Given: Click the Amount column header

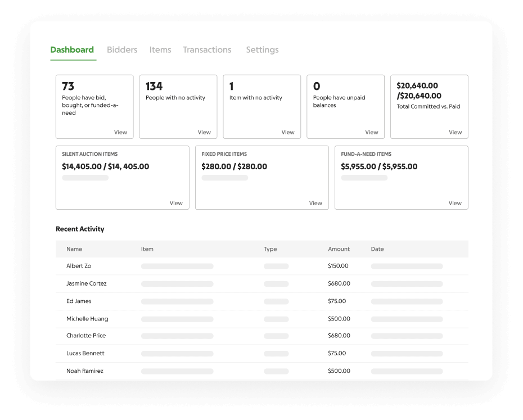Looking at the screenshot, I should pos(339,249).
